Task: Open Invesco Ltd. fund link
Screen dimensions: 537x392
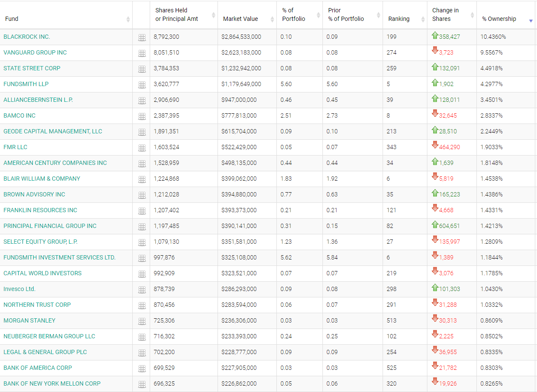Action: (20, 289)
